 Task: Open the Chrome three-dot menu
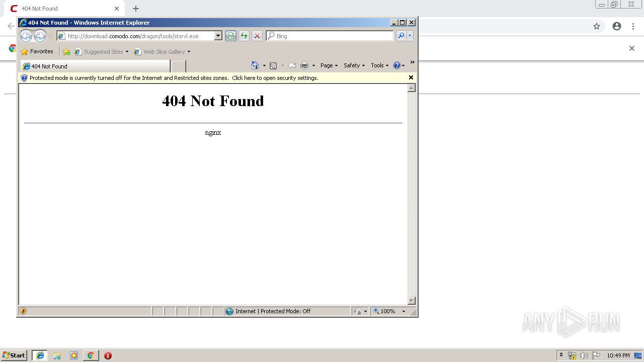[633, 26]
